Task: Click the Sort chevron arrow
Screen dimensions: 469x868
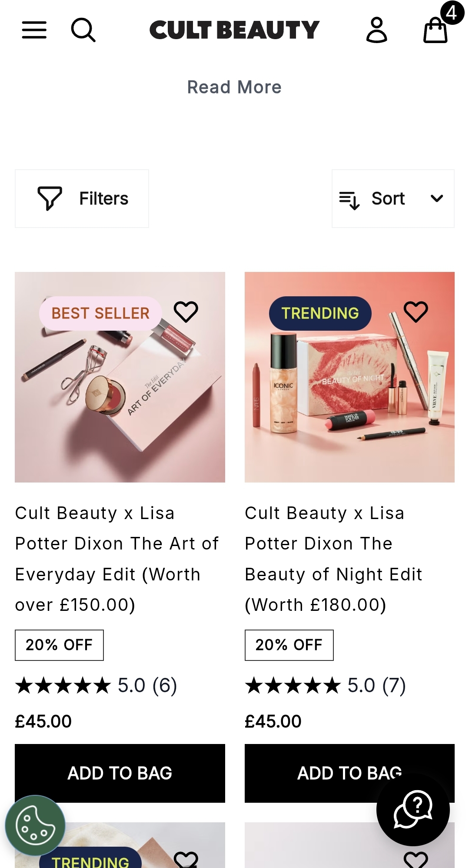Action: (437, 198)
